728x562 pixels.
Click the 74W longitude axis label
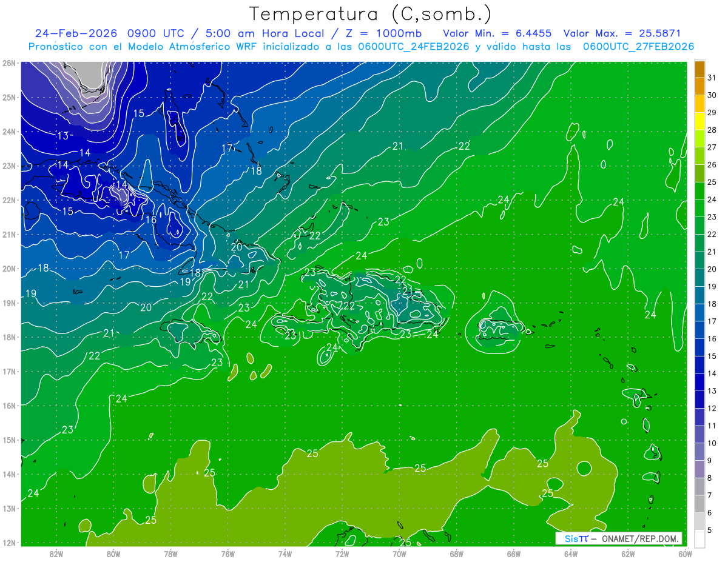pyautogui.click(x=285, y=554)
